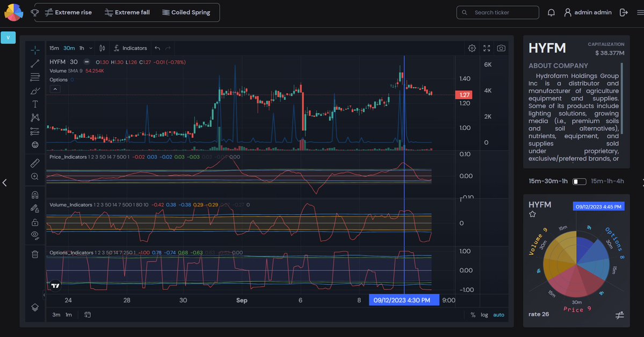The image size is (644, 337).
Task: Activate the zoom in tool
Action: coord(35,176)
